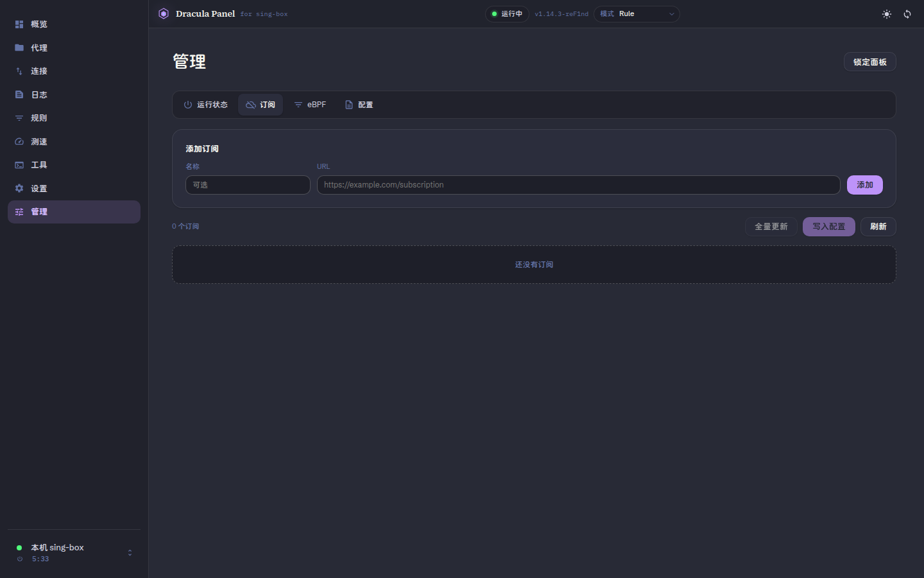
Task: Click the v1.14.3-reF1nd version text
Action: [x=561, y=14]
